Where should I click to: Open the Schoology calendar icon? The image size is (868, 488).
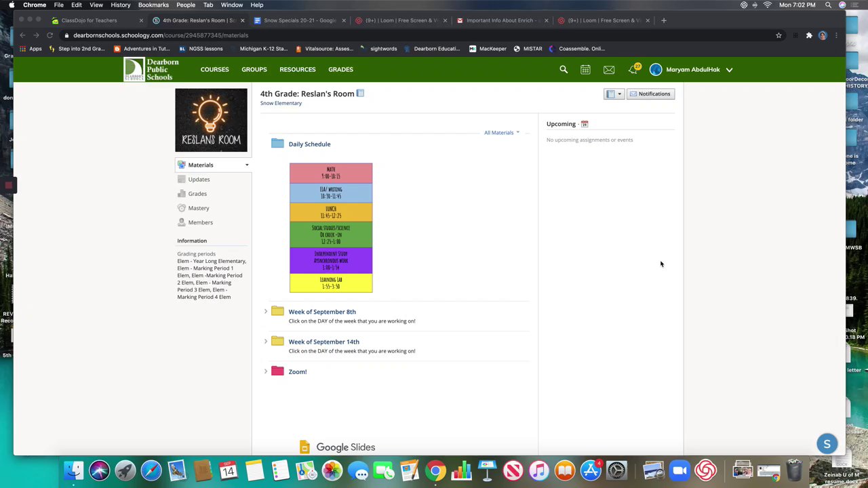tap(585, 69)
